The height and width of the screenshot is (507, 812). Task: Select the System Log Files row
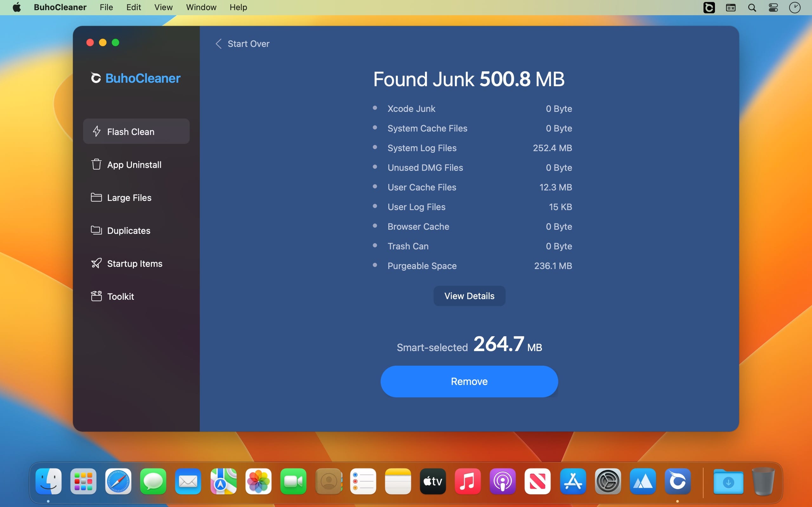[x=422, y=148]
